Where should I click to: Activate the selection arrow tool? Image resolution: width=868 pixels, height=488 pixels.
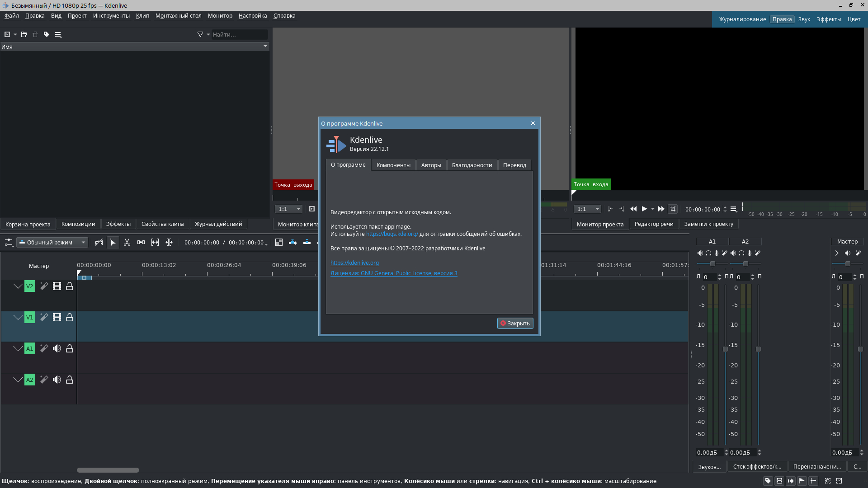113,243
